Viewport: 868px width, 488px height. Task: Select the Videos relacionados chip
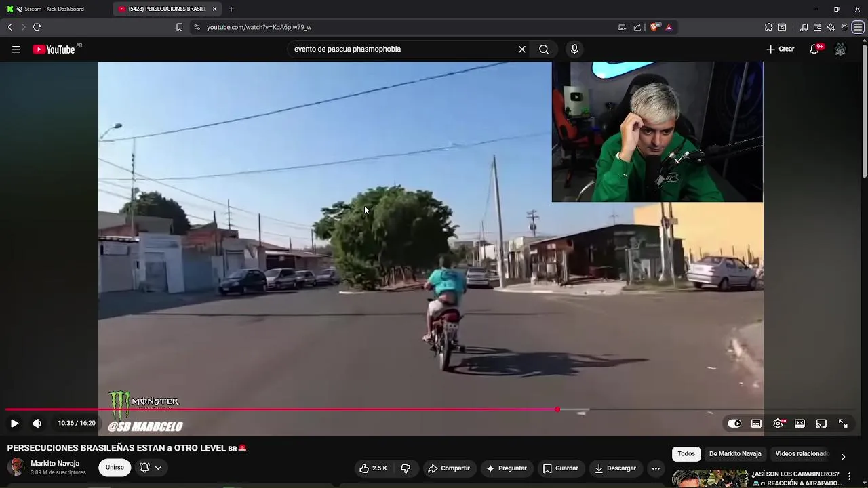click(802, 454)
